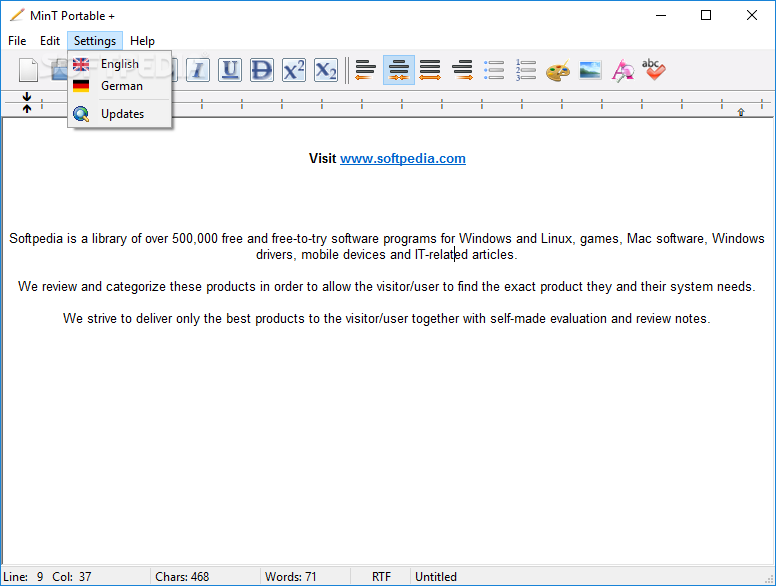Maximize the MinT Portable window
This screenshot has height=586, width=776.
tap(706, 15)
